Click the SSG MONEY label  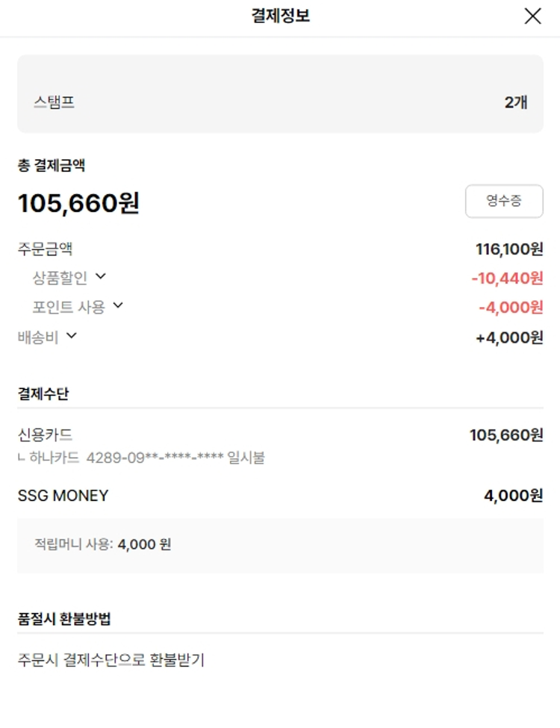63,496
